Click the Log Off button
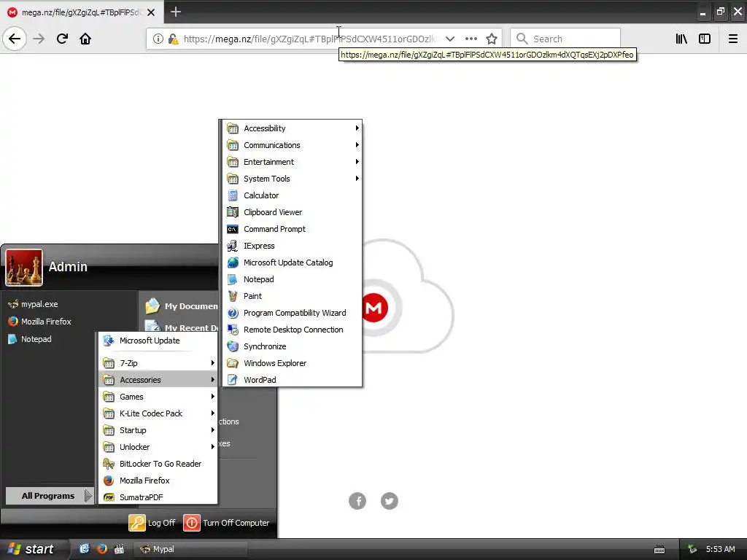The height and width of the screenshot is (560, 747). pyautogui.click(x=152, y=522)
